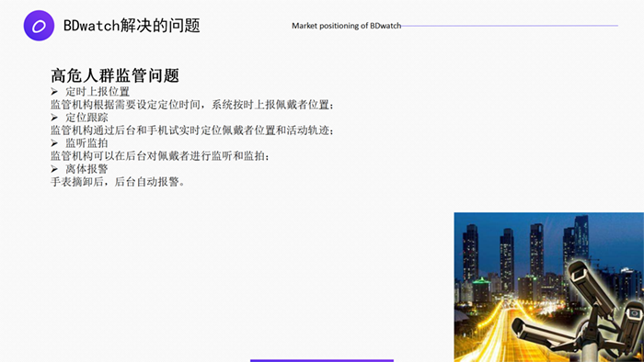Click the arrow bullet before 定时上报位置
The image size is (644, 362).
pos(54,92)
